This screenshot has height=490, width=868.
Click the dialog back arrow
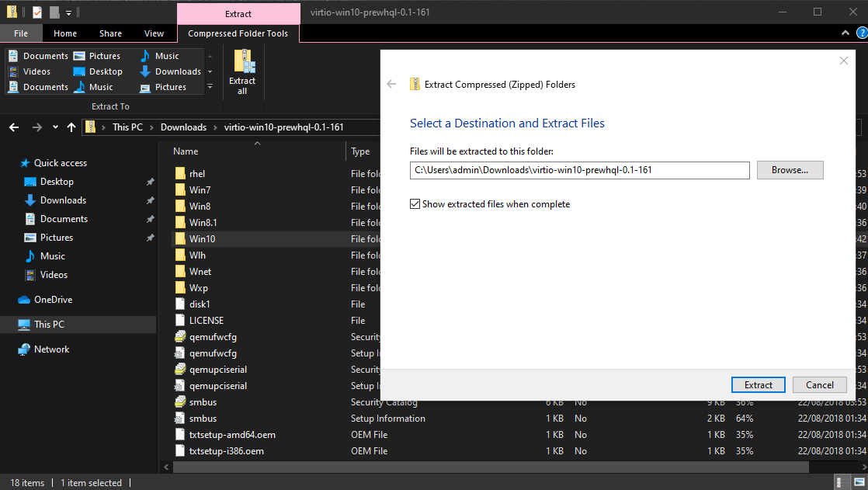[x=391, y=84]
